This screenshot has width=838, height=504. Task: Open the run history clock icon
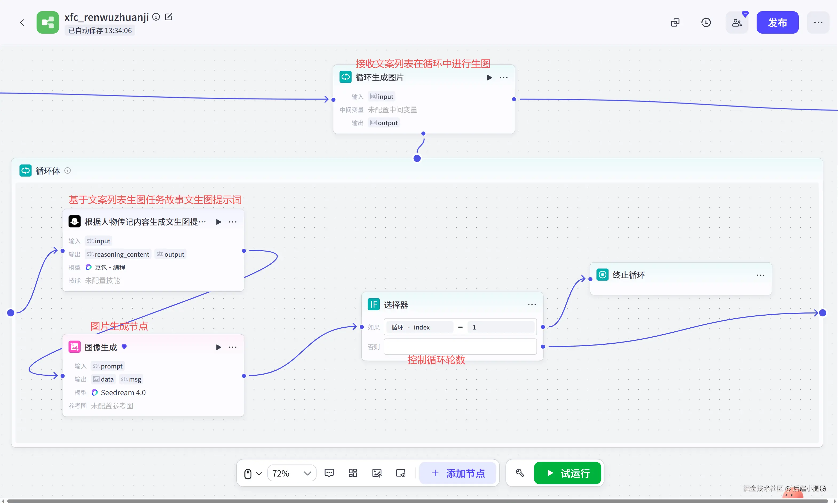tap(706, 22)
